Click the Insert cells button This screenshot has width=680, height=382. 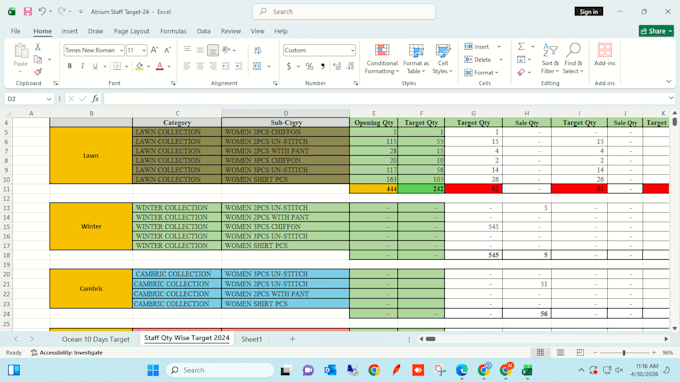click(477, 46)
